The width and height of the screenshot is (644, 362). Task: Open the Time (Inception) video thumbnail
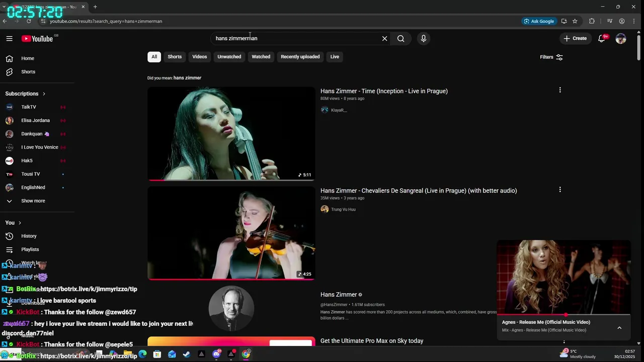[231, 134]
